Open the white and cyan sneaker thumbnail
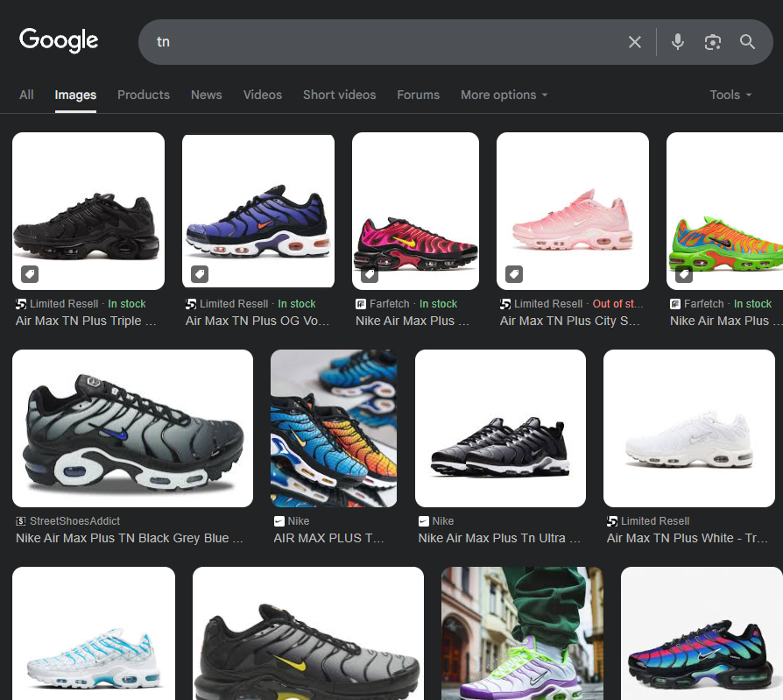The height and width of the screenshot is (700, 783). click(94, 633)
